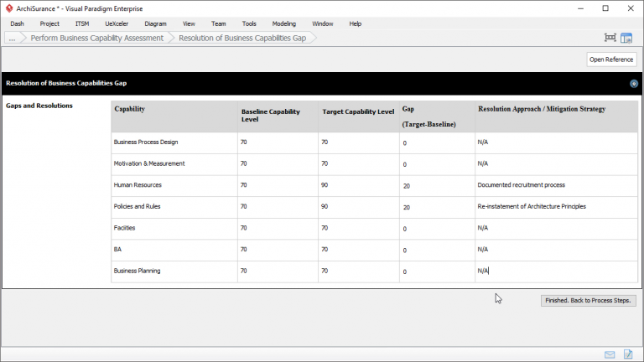Click the Facilities baseline capability level cell
This screenshot has width=644, height=362.
(277, 228)
